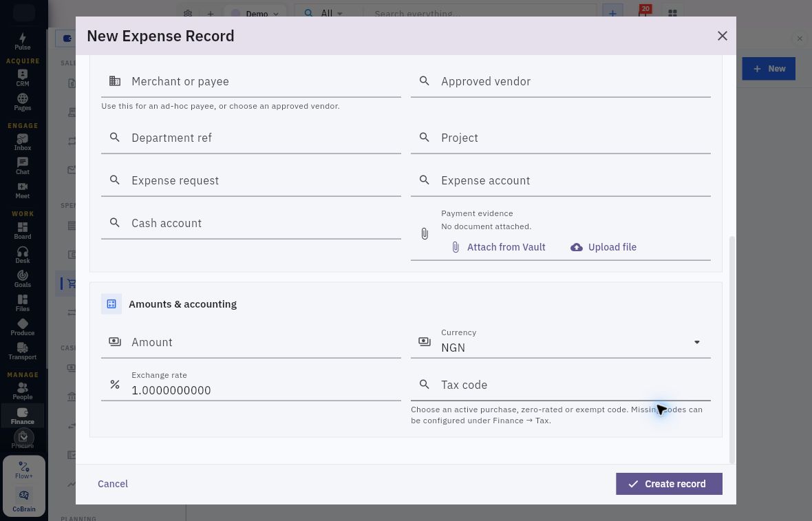Click the Expense account lookup field
Screen dimensions: 812x521
point(560,180)
